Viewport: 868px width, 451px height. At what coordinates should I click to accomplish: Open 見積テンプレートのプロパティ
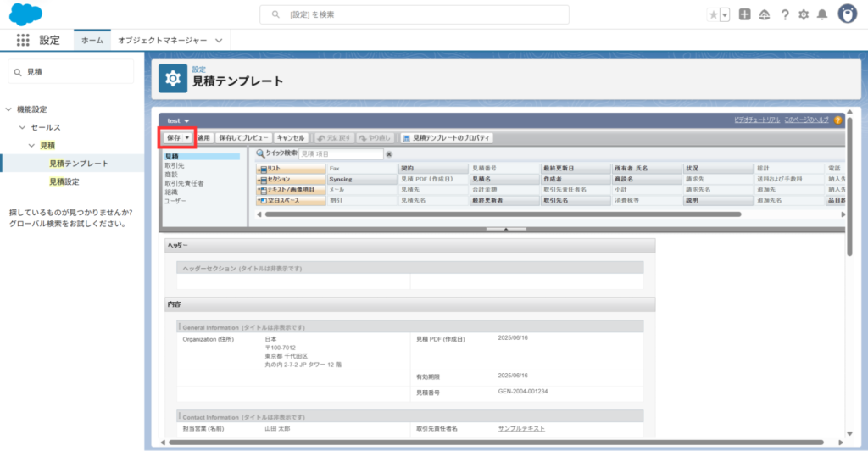[446, 138]
